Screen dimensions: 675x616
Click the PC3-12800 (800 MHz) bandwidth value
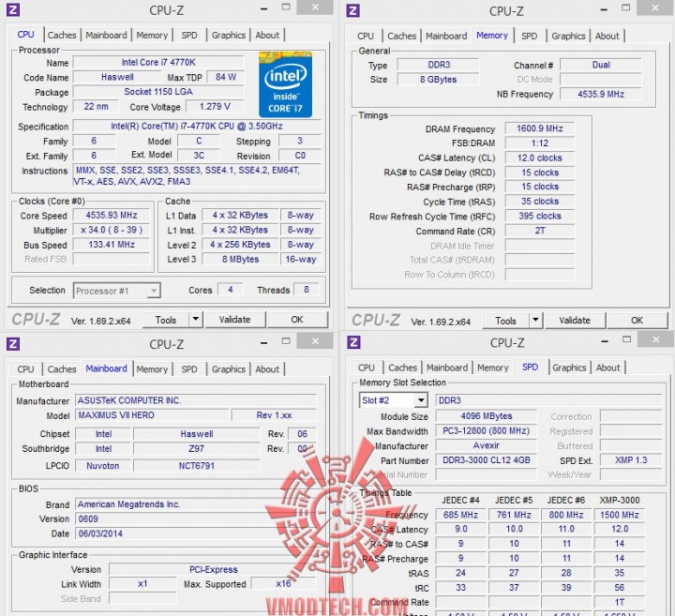486,431
